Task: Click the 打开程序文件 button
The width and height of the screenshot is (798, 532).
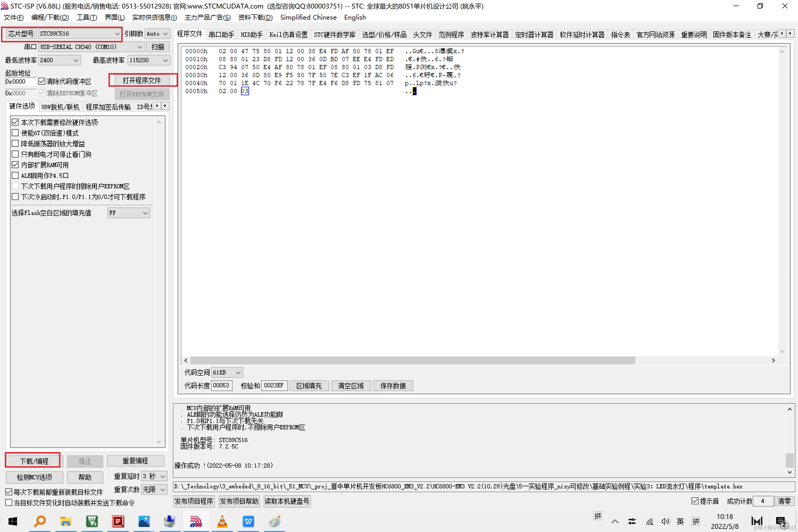Action: click(142, 80)
